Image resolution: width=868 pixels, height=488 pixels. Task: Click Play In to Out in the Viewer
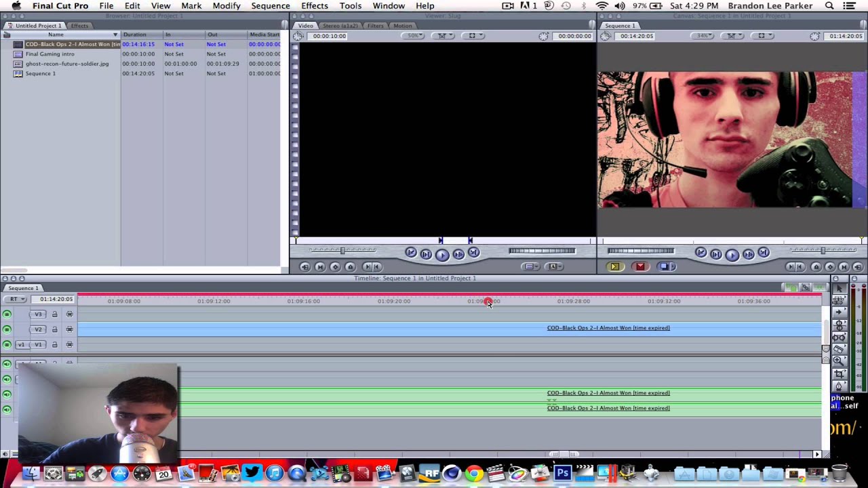(426, 254)
